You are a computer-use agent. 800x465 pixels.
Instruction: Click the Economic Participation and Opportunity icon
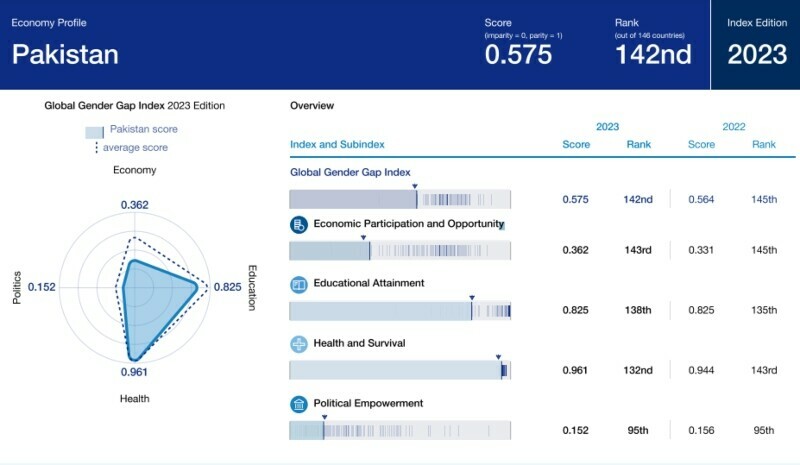click(x=299, y=224)
